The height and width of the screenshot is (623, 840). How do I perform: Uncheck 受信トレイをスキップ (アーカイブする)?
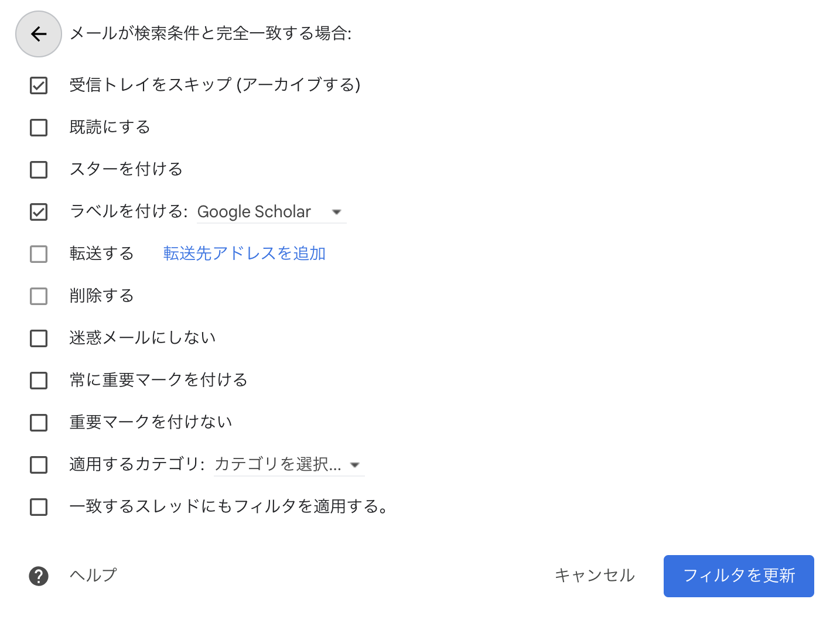click(x=38, y=85)
